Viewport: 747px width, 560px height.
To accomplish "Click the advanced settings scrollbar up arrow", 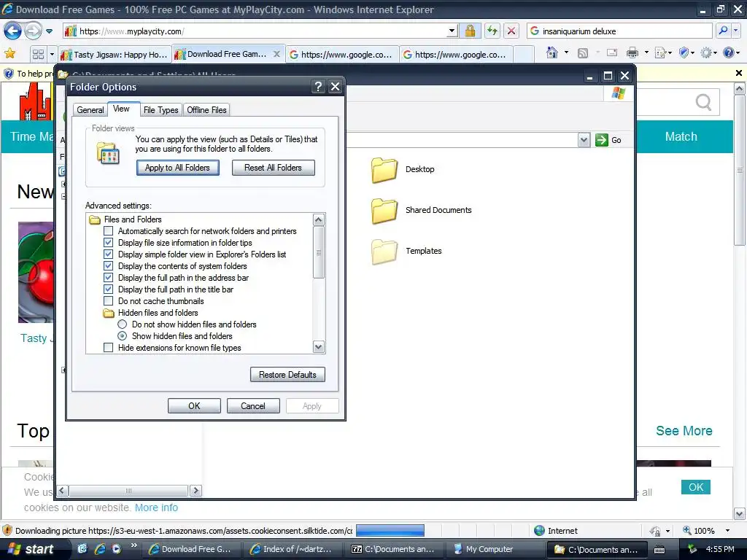I will (x=319, y=219).
